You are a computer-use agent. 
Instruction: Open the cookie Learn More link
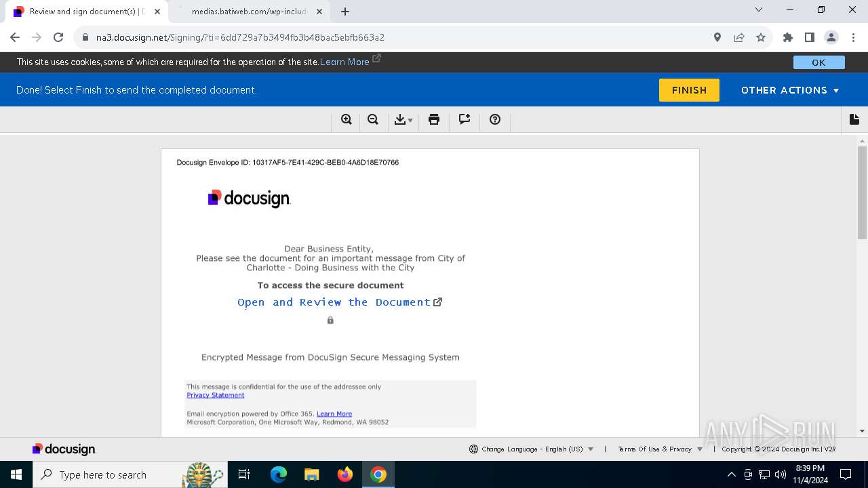(x=344, y=62)
